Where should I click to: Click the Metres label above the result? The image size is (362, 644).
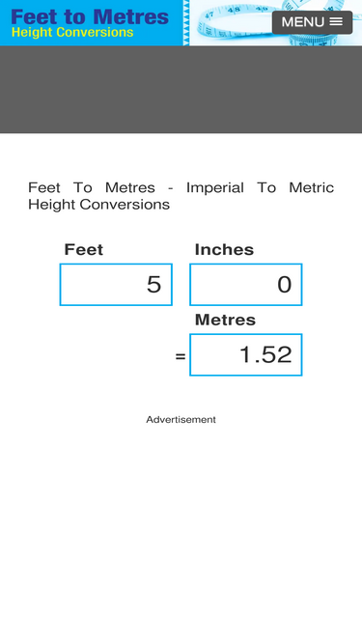(x=225, y=320)
